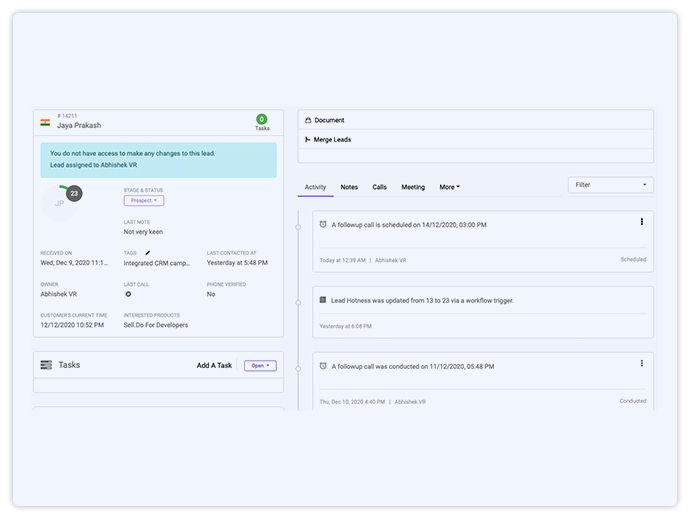
Task: Switch to the Notes tab
Action: click(x=349, y=187)
